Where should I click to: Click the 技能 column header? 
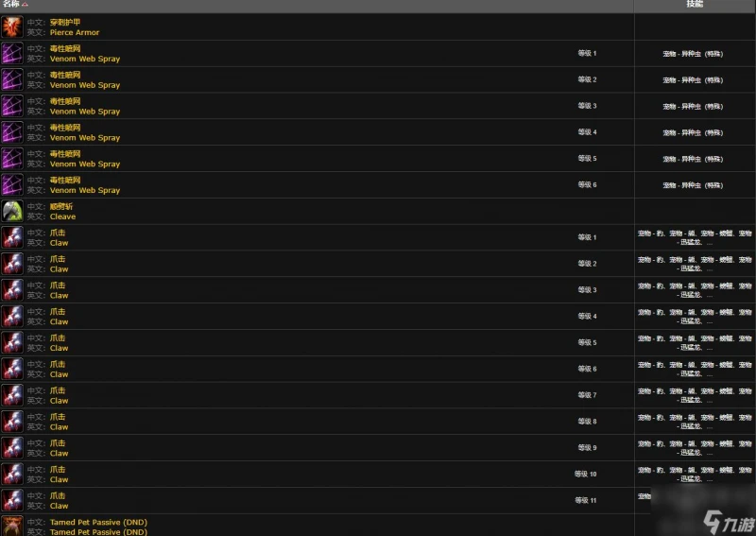pyautogui.click(x=694, y=5)
